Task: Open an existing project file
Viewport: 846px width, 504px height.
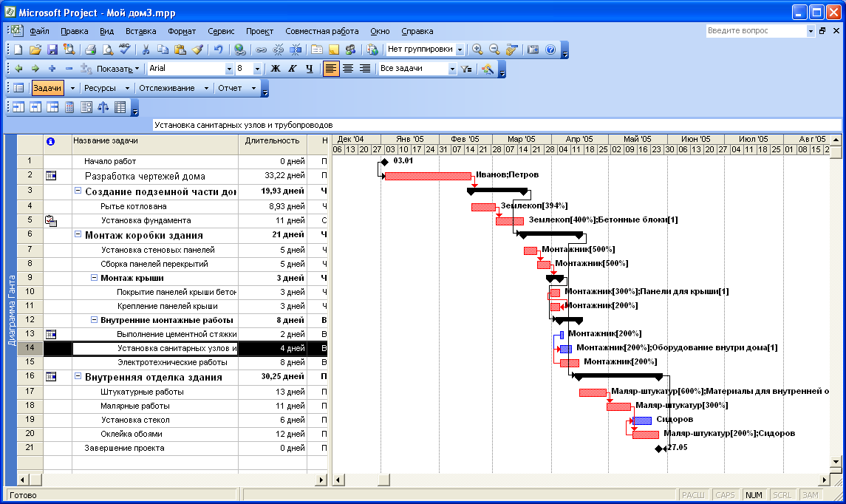Action: (35, 50)
